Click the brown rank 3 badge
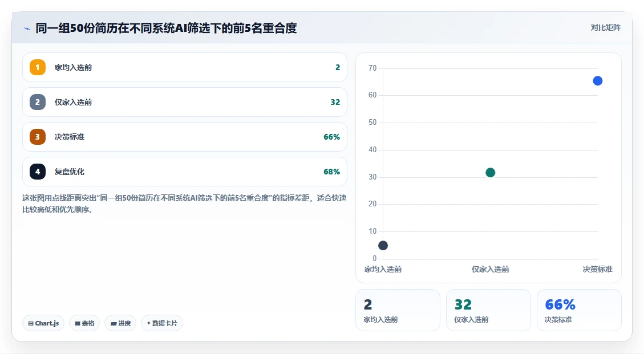 tap(38, 137)
